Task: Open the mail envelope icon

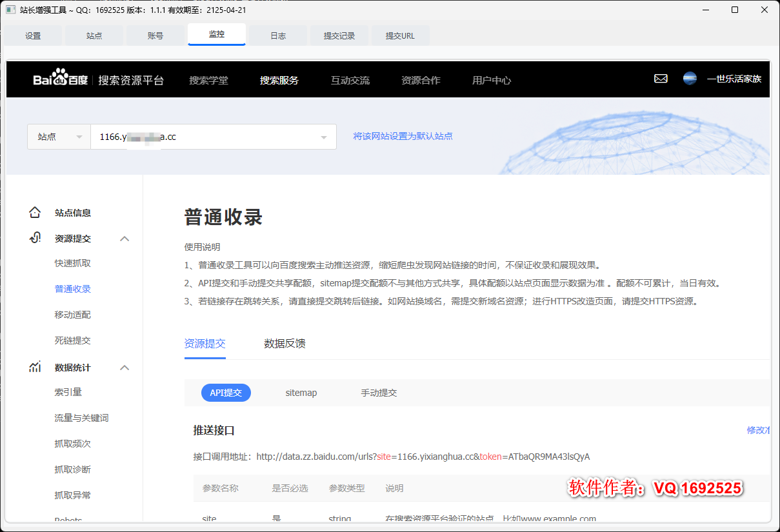Action: [x=661, y=79]
